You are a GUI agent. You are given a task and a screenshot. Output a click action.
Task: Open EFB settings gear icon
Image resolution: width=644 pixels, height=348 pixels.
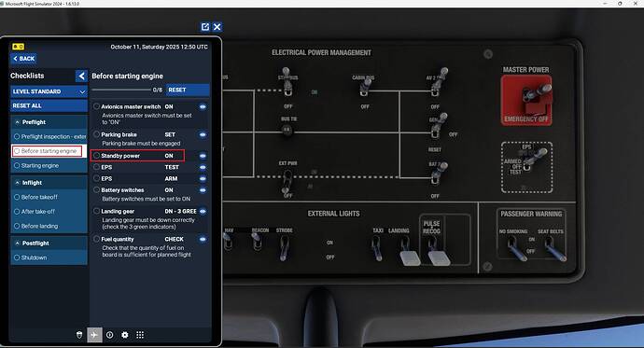click(x=125, y=335)
